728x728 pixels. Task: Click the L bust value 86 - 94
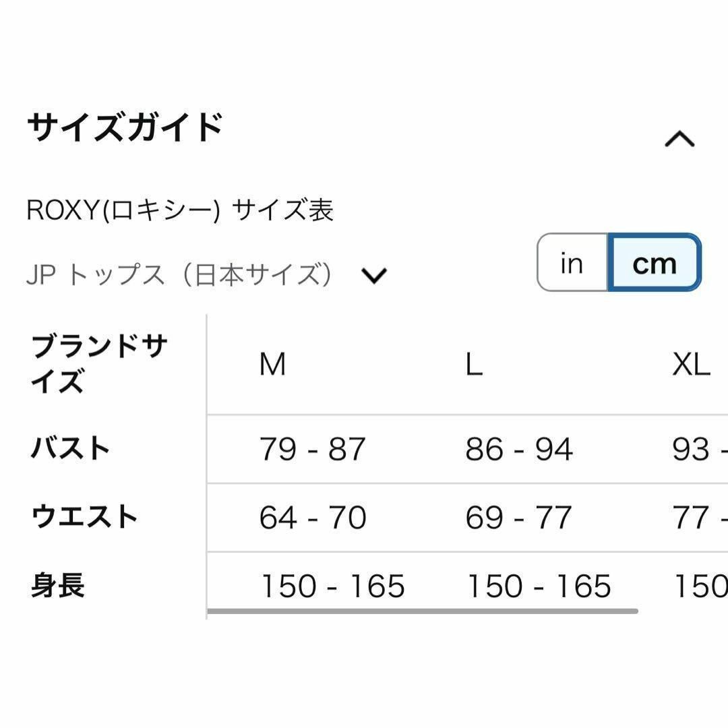pyautogui.click(x=519, y=450)
